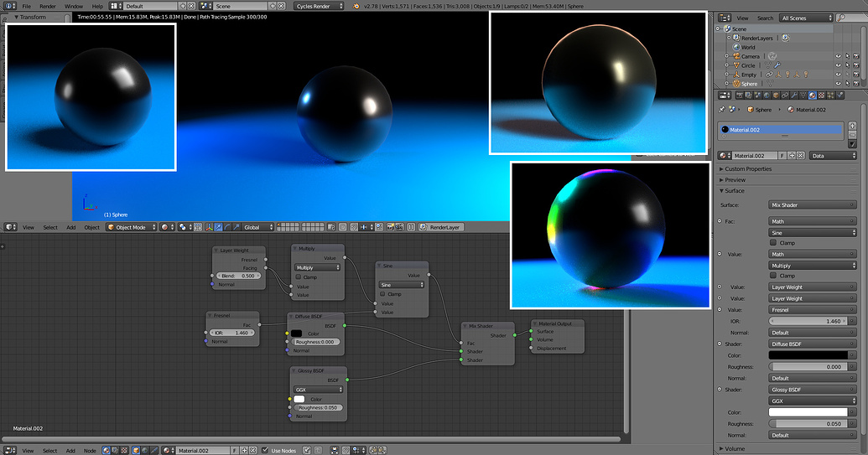Open the Window menu
868x455 pixels.
74,6
